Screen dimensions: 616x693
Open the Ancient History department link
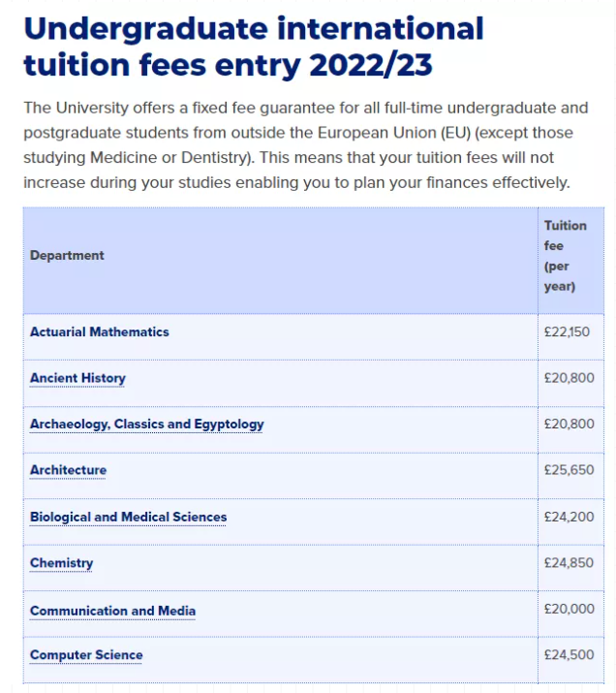tap(77, 378)
